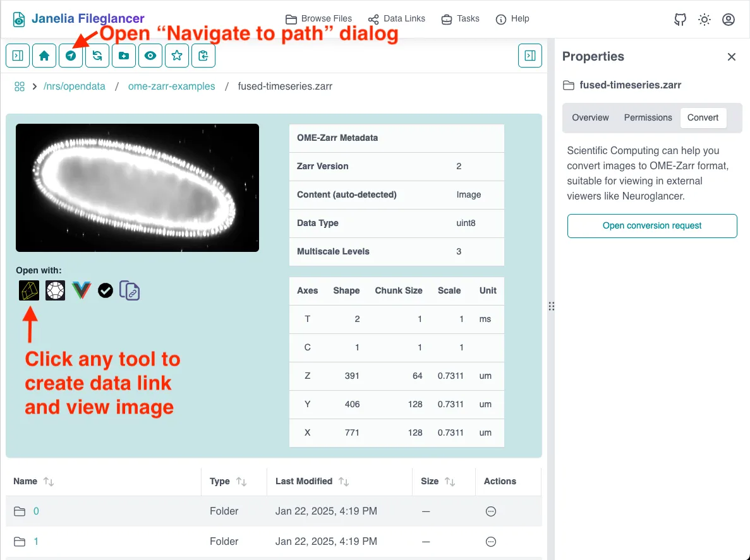Create a new folder with toolbar icon
Screen dimensions: 750x560
pyautogui.click(x=124, y=56)
